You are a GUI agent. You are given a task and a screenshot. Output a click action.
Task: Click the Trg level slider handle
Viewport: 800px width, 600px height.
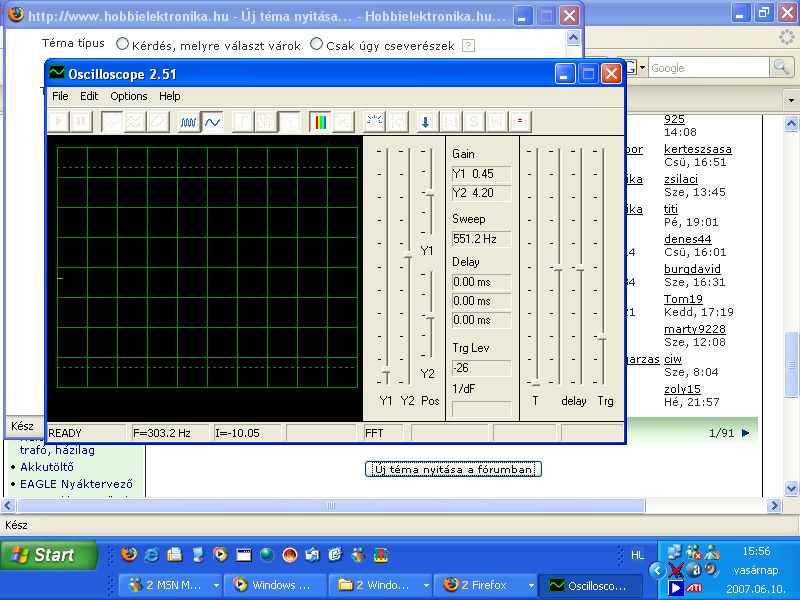[602, 337]
